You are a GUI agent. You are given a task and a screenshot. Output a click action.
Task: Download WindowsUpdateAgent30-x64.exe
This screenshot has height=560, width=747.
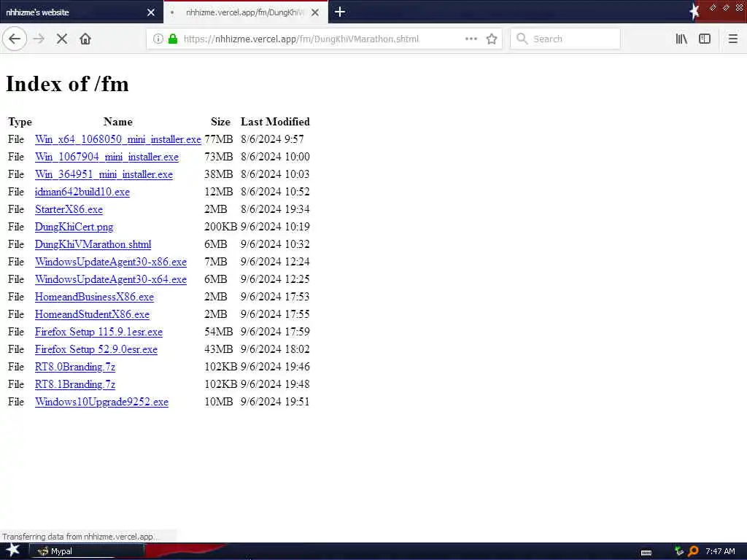click(x=111, y=279)
